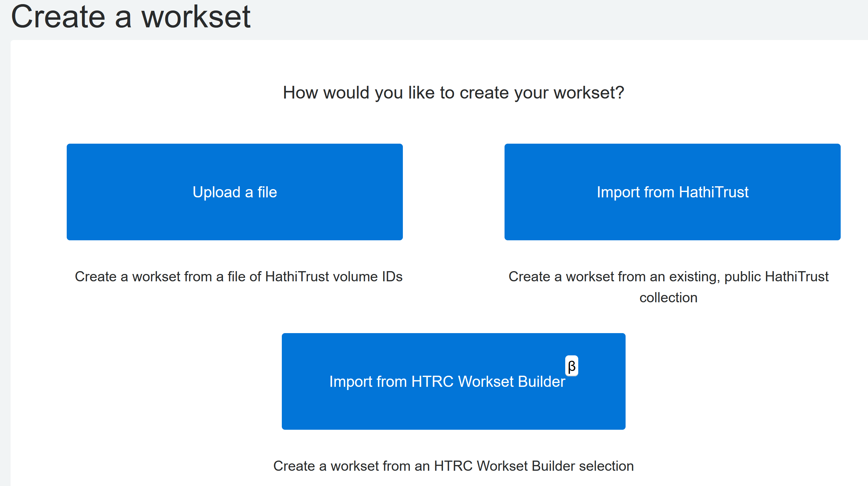Screen dimensions: 868x486
Task: Click the 'Create a workset' page title
Action: point(130,17)
